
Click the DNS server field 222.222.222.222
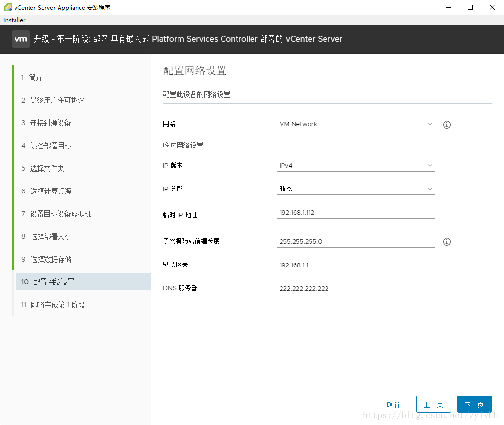[356, 289]
